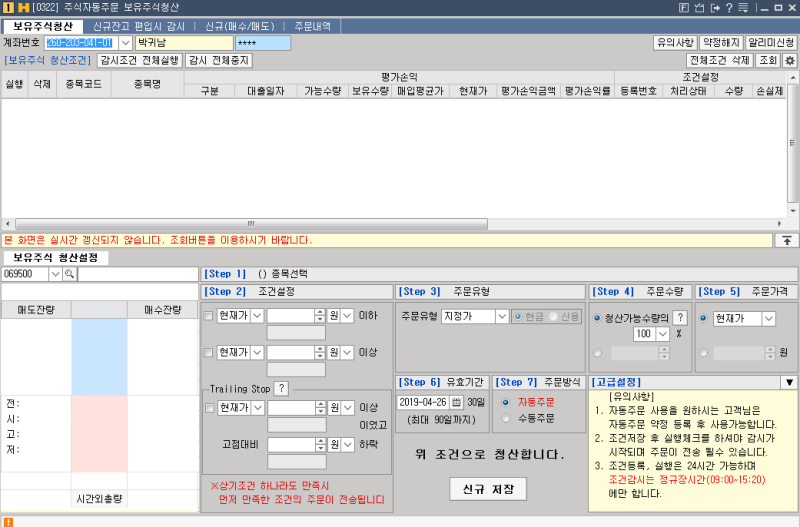Open the account number dropdown
This screenshot has height=527, width=800.
coord(125,43)
